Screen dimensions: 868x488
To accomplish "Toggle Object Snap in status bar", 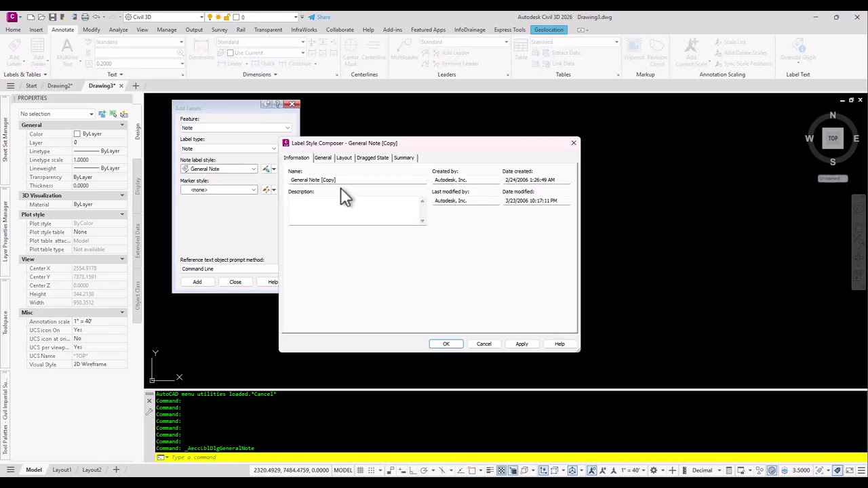I will coord(471,470).
